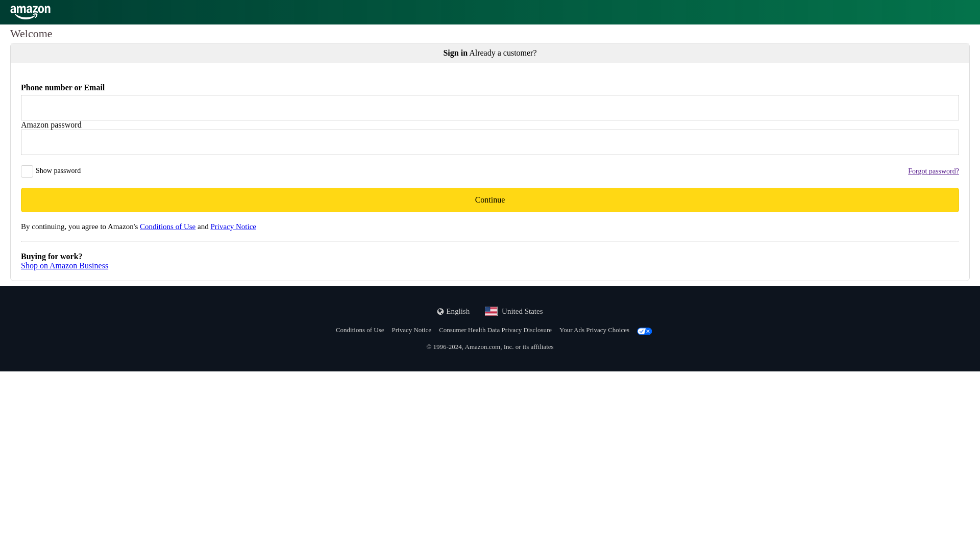Click the Ads Privacy Choices toggle icon
The width and height of the screenshot is (980, 551).
(x=645, y=331)
